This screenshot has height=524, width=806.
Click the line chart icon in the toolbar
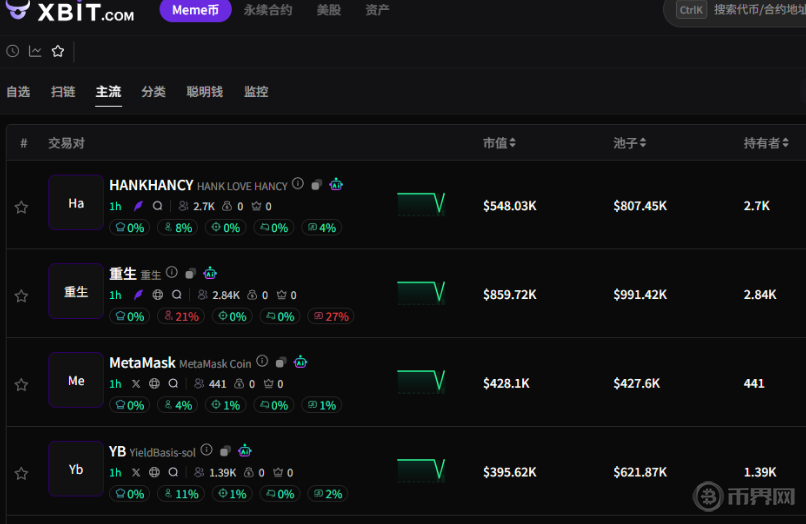click(x=35, y=51)
